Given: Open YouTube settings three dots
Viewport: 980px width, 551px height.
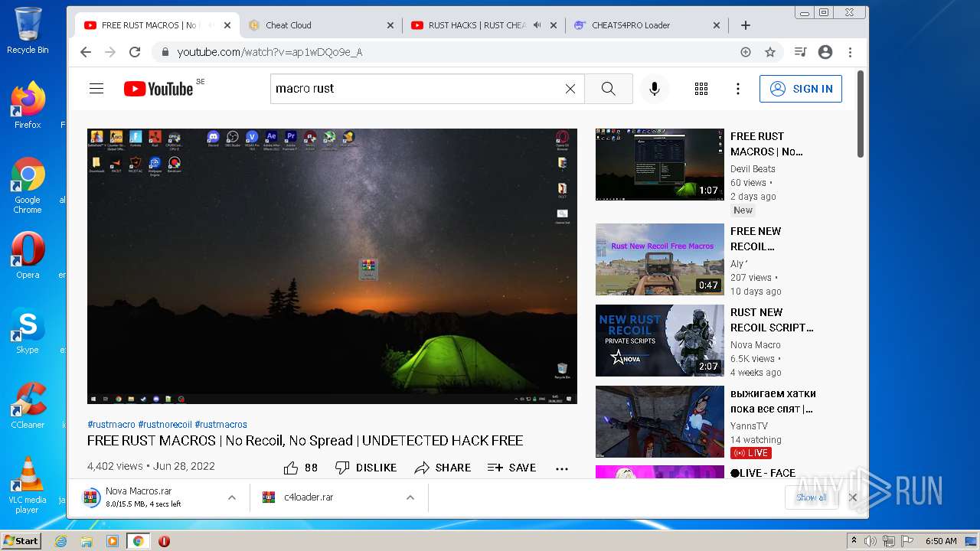Looking at the screenshot, I should 738,89.
